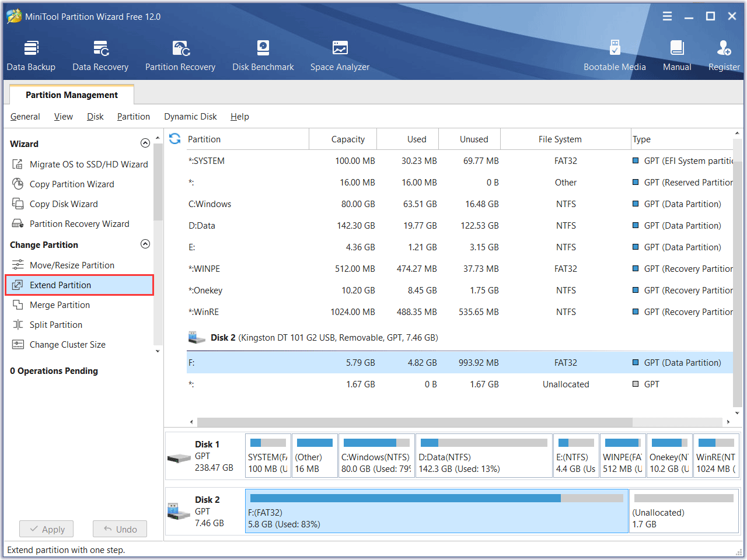Launch the Copy Partition Wizard

click(x=63, y=184)
